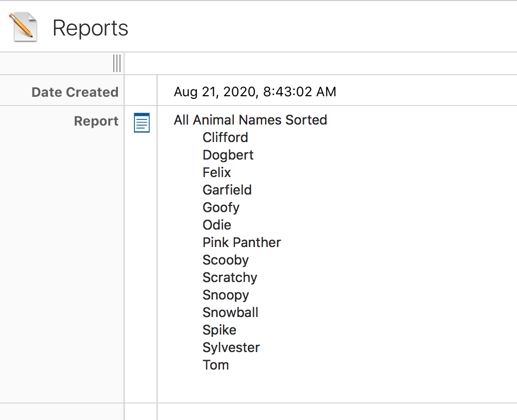Select the Garfield line in the report
The height and width of the screenshot is (420, 517).
point(227,190)
